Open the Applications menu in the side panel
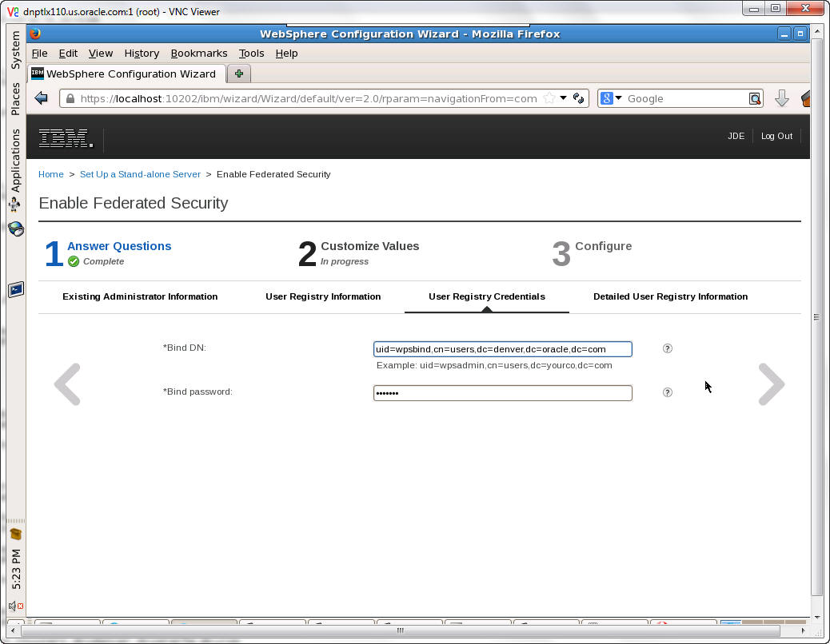 (x=15, y=161)
